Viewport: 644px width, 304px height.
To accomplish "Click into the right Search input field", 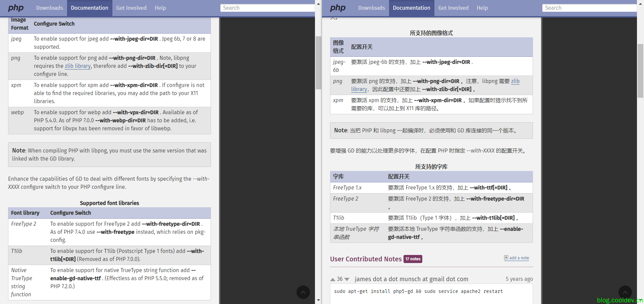I will (x=589, y=7).
